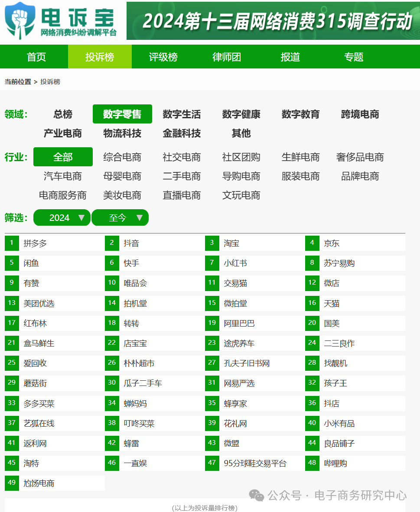Select the 直播电商 industry filter
This screenshot has height=512, width=420.
182,195
